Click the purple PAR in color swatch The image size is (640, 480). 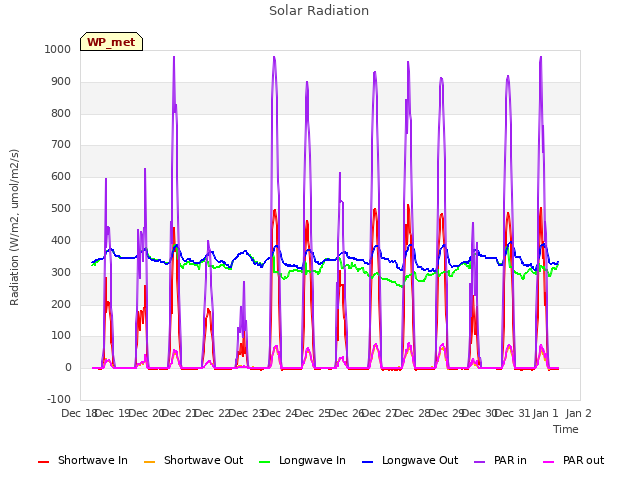tap(480, 462)
